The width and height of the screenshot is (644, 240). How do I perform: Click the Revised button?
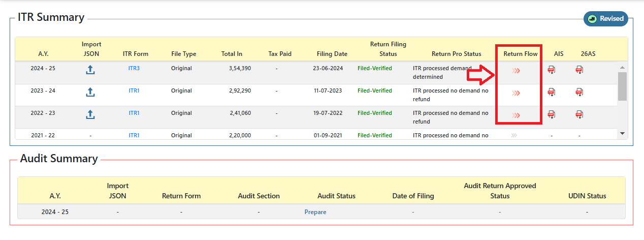[606, 19]
